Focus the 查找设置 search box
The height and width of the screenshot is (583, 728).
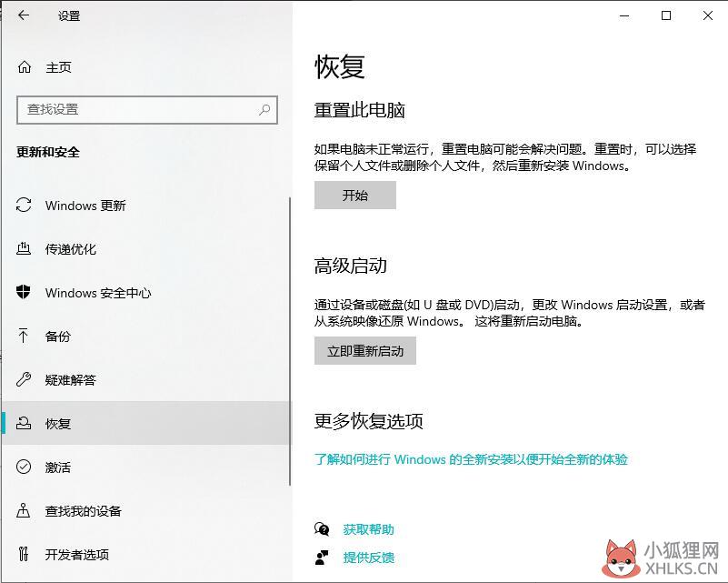pos(147,110)
